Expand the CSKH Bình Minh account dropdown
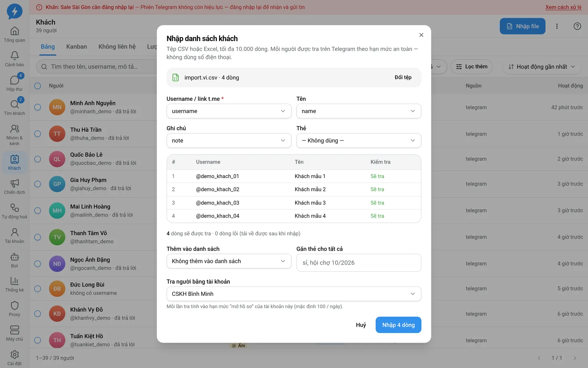The width and height of the screenshot is (588, 368). pos(294,294)
